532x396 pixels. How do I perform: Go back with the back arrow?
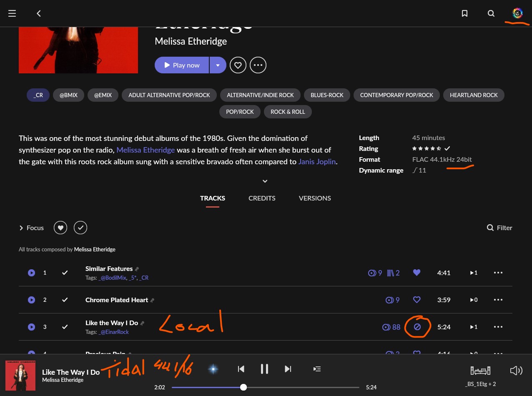[x=39, y=13]
